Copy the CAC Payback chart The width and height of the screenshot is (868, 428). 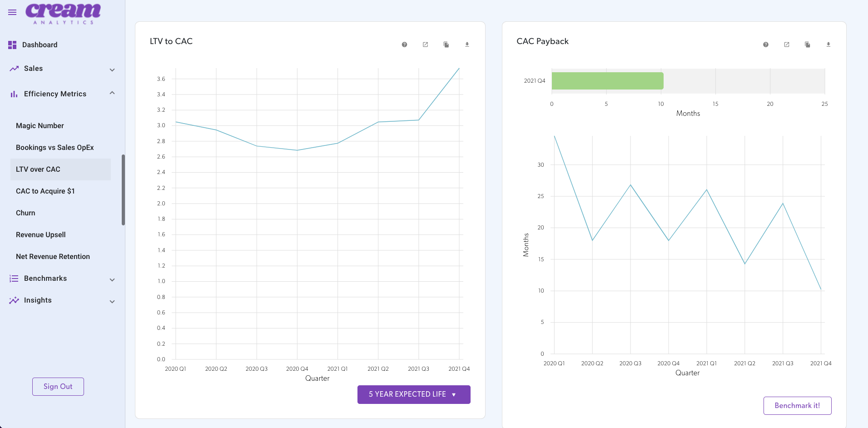807,44
